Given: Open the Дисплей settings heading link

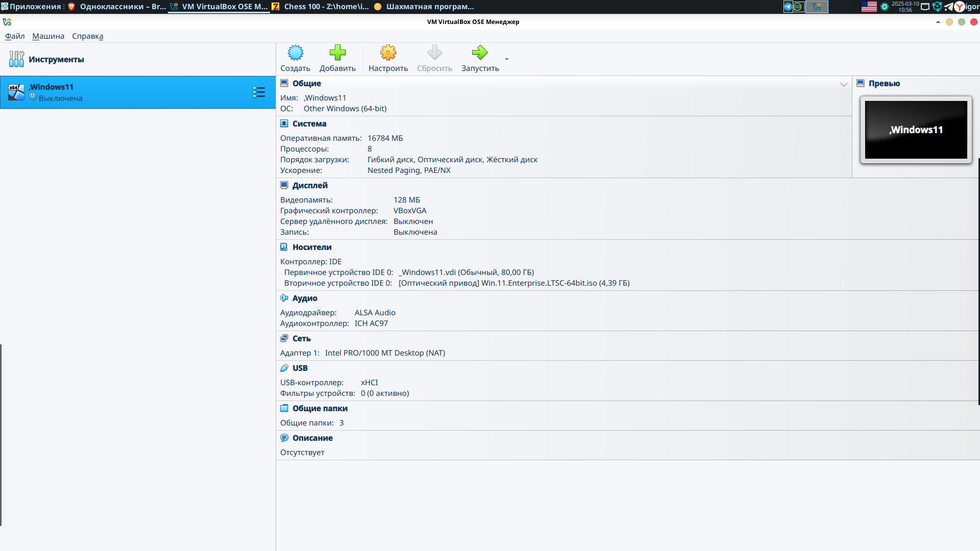Looking at the screenshot, I should click(310, 185).
